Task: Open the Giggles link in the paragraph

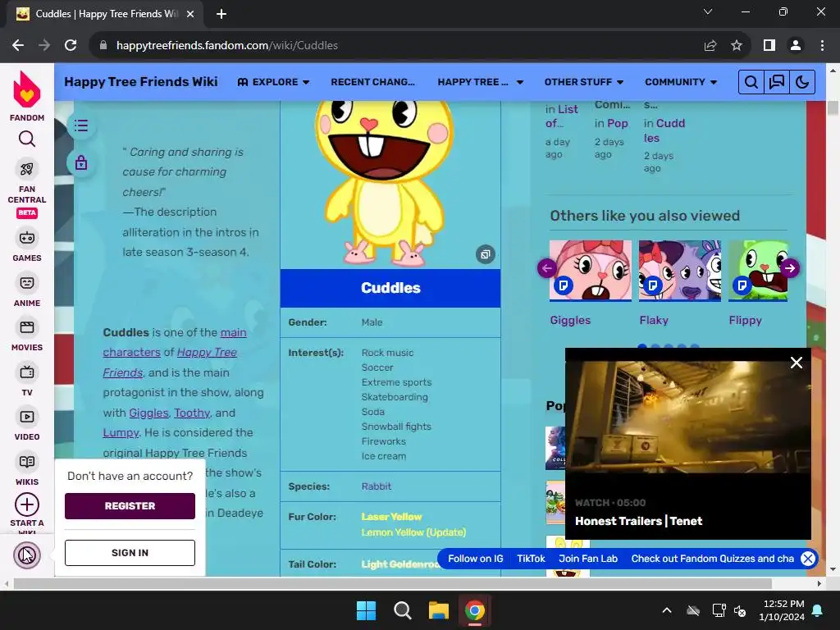Action: (x=148, y=413)
